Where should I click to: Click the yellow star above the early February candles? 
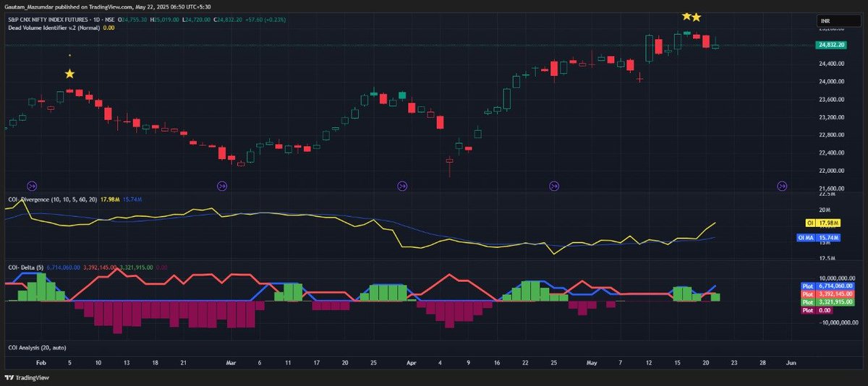[x=69, y=74]
